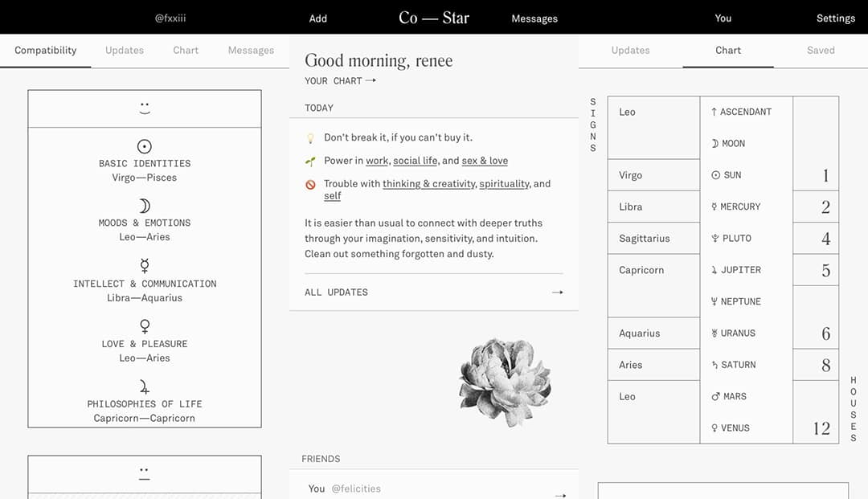The width and height of the screenshot is (868, 499).
Task: Open the Saved tab
Action: click(821, 50)
